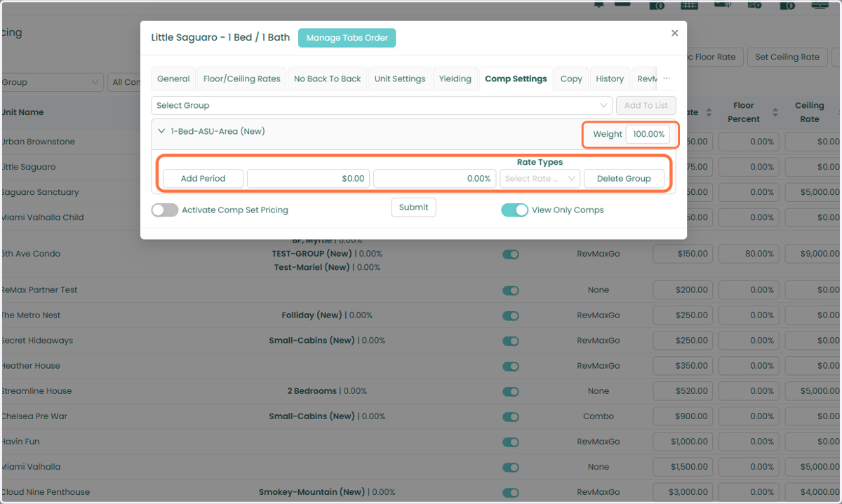Click the 0.00% field in Rate Types row

pos(434,179)
